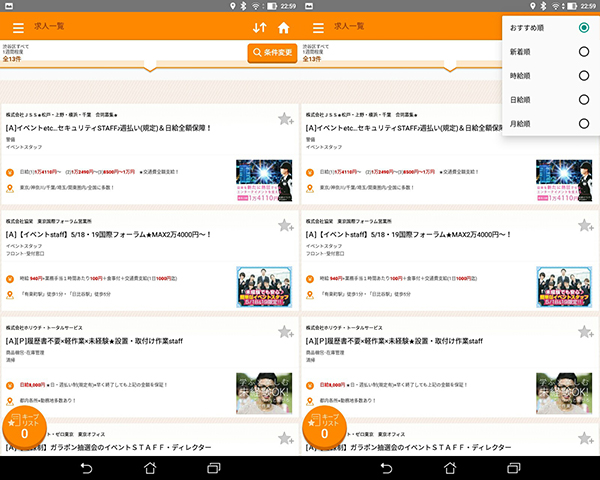Tap Android back button in right screen
Viewport: 600px width, 480px height.
[386, 468]
